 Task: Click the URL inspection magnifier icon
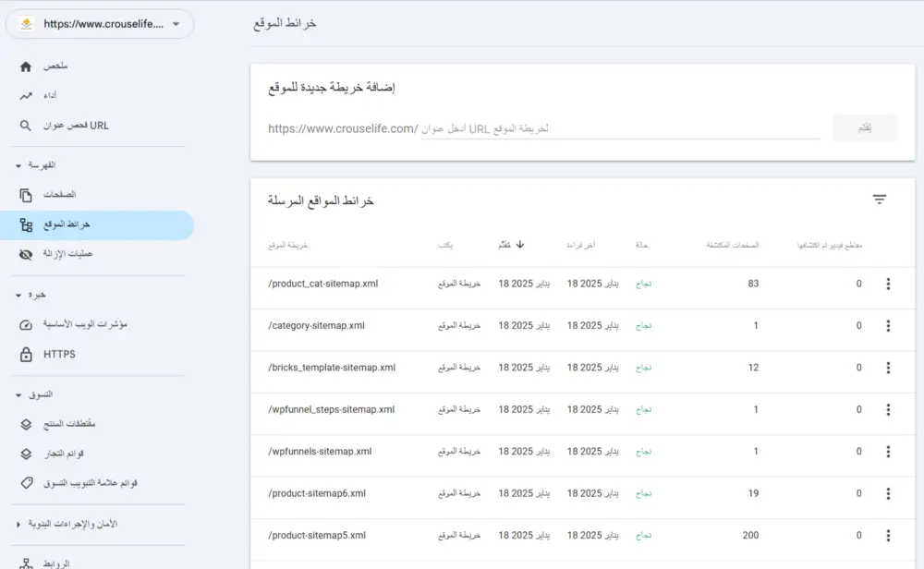[x=24, y=125]
